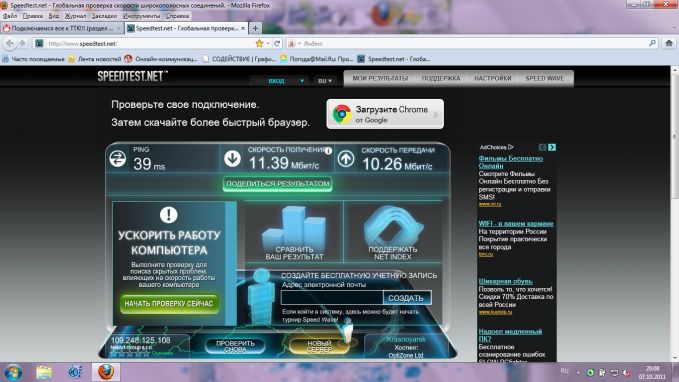The height and width of the screenshot is (382, 679).
Task: Click the exclamation icon in the speed-up panel
Action: tap(168, 215)
